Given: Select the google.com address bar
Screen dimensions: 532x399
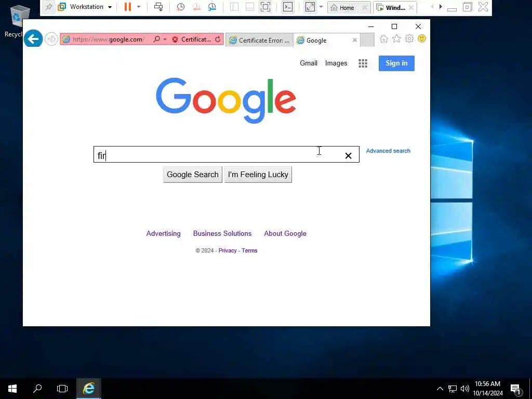Looking at the screenshot, I should tap(109, 39).
